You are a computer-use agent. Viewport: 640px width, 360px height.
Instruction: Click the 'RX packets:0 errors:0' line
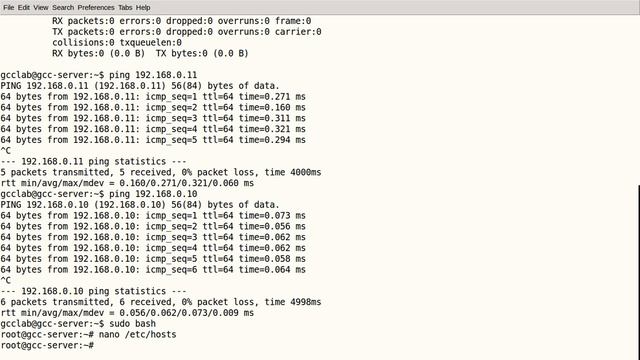tap(182, 21)
